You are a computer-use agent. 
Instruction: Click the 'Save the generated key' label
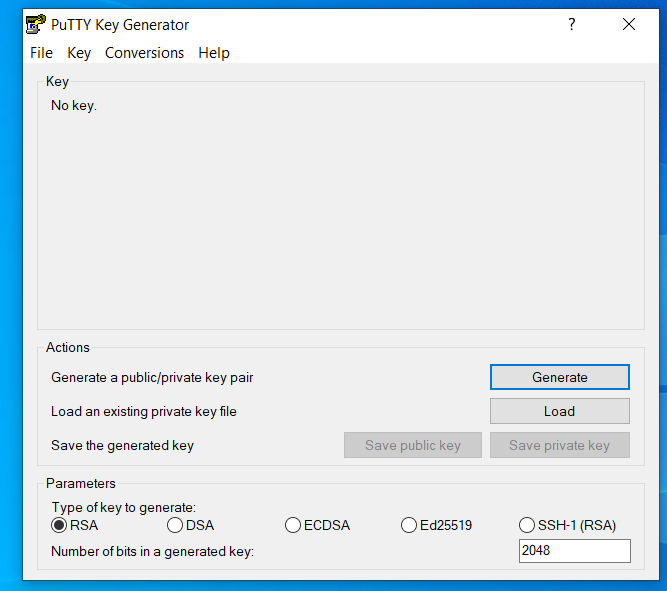123,445
